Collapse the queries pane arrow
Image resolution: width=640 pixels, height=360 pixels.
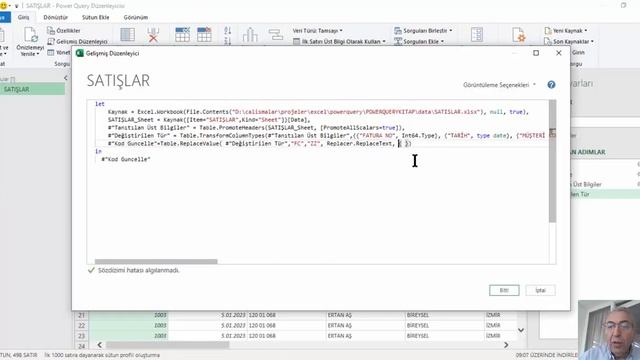click(66, 78)
